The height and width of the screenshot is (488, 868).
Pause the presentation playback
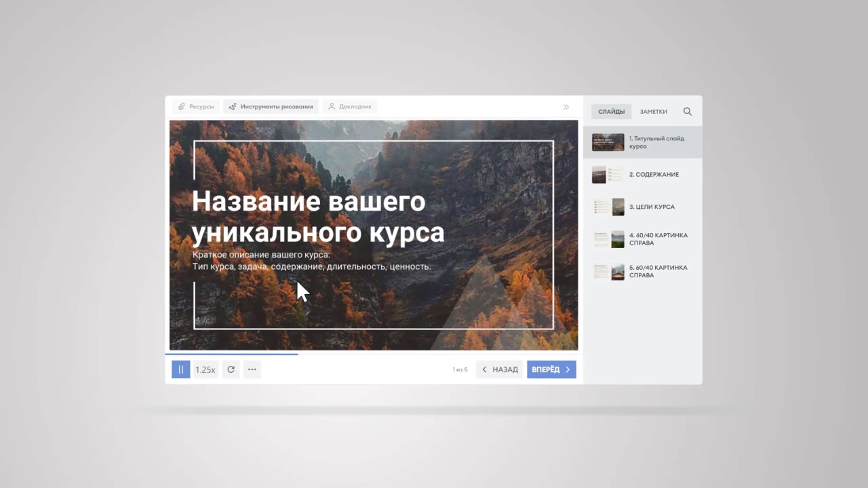[x=180, y=369]
